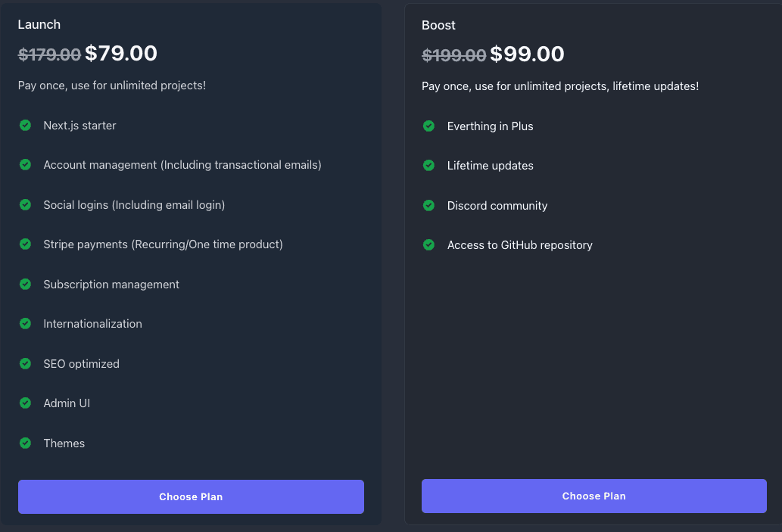Image resolution: width=782 pixels, height=532 pixels.
Task: Select the Social logins checkmark icon
Action: (25, 204)
